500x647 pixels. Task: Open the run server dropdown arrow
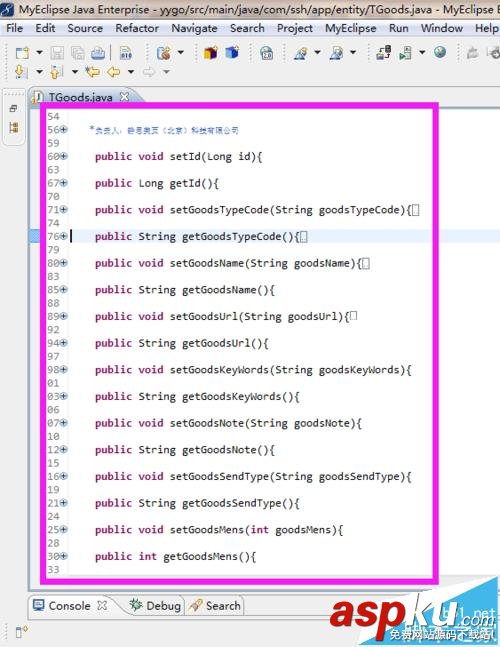pos(422,52)
